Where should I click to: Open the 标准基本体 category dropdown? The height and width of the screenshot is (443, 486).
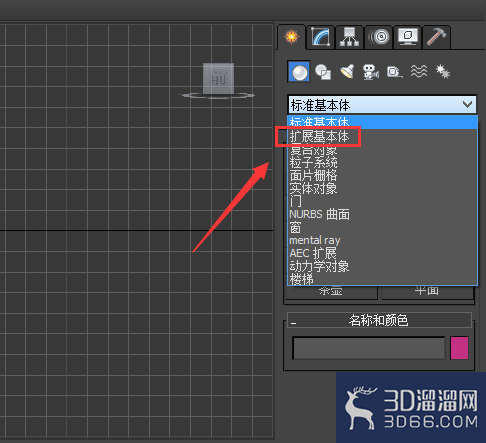pos(382,105)
